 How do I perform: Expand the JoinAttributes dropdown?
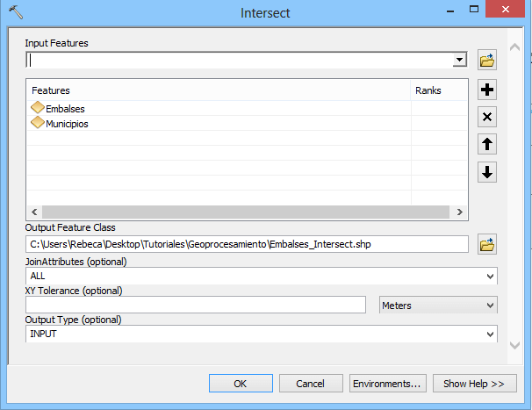(x=489, y=276)
